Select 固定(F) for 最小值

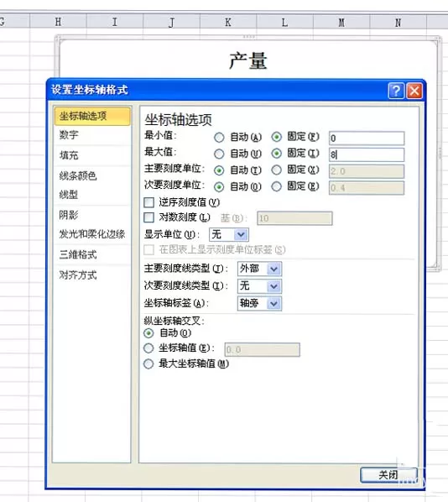click(277, 137)
